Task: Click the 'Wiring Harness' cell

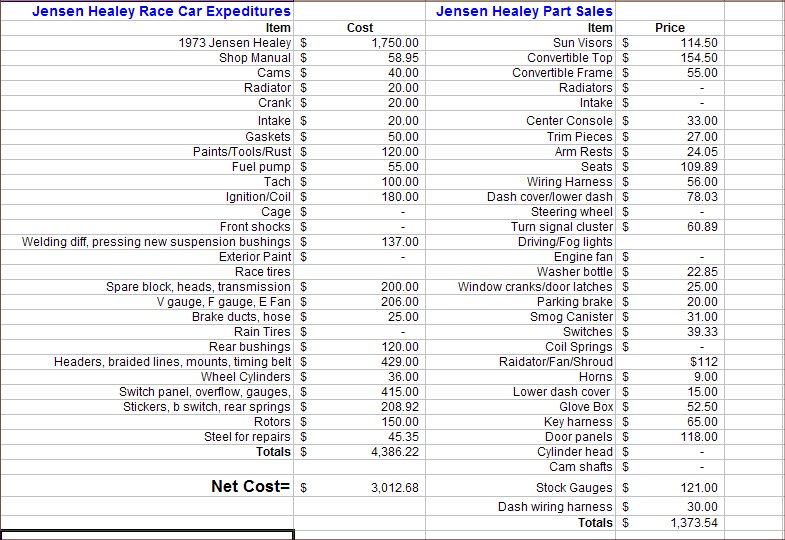Action: tap(521, 182)
